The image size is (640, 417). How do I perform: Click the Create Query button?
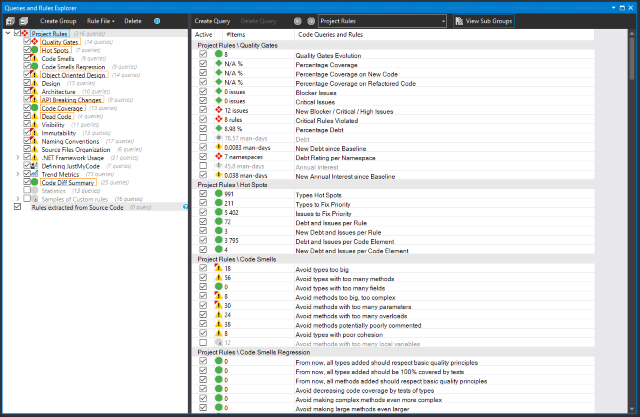click(212, 21)
